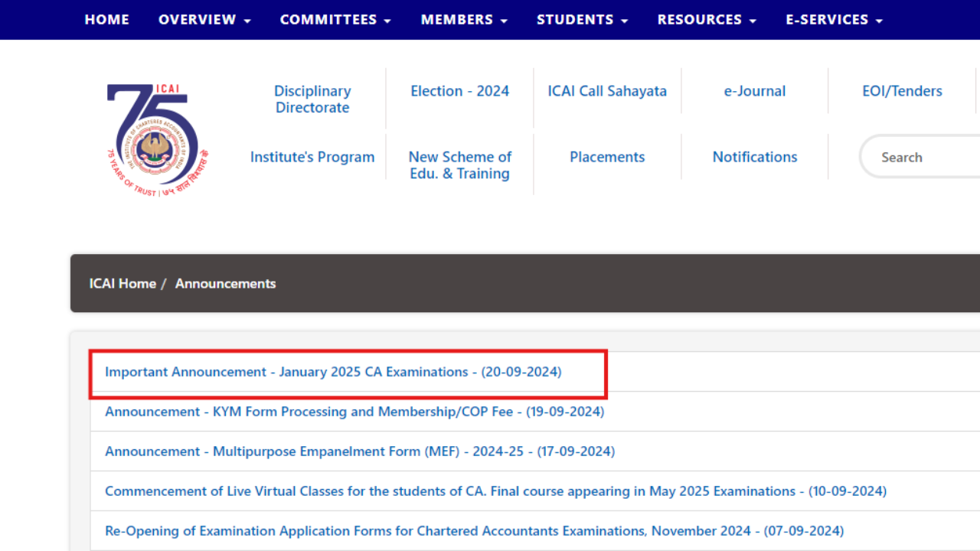Open the Disciplinary Directorate link
The width and height of the screenshot is (980, 551).
pyautogui.click(x=312, y=99)
